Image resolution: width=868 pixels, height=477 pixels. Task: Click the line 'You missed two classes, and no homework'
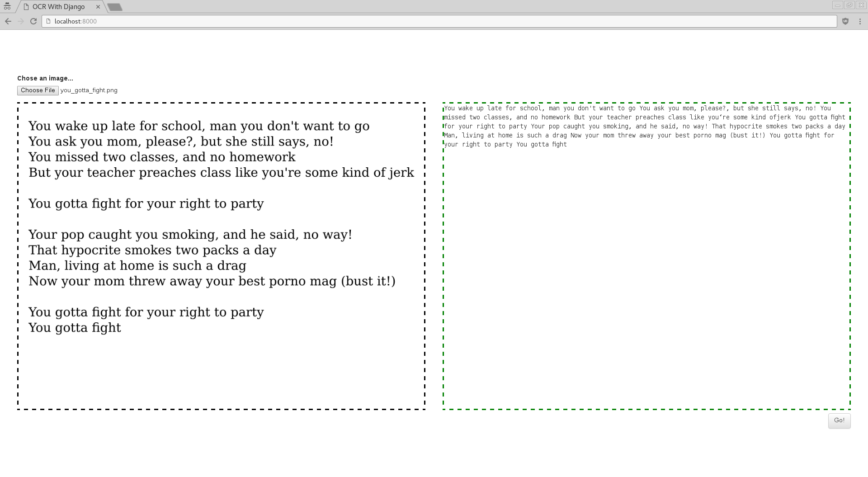pyautogui.click(x=162, y=157)
